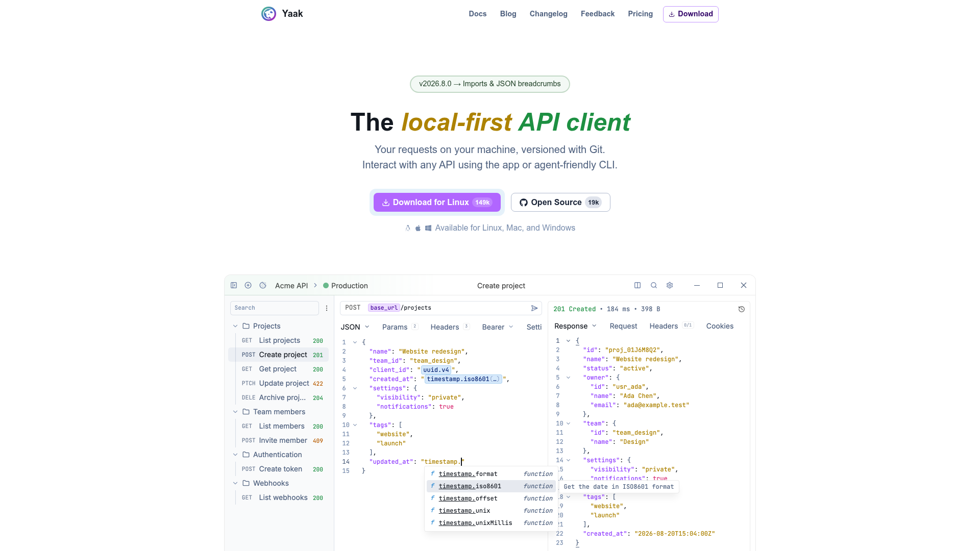980x551 pixels.
Task: Switch to the Cookies tab
Action: [x=720, y=326]
